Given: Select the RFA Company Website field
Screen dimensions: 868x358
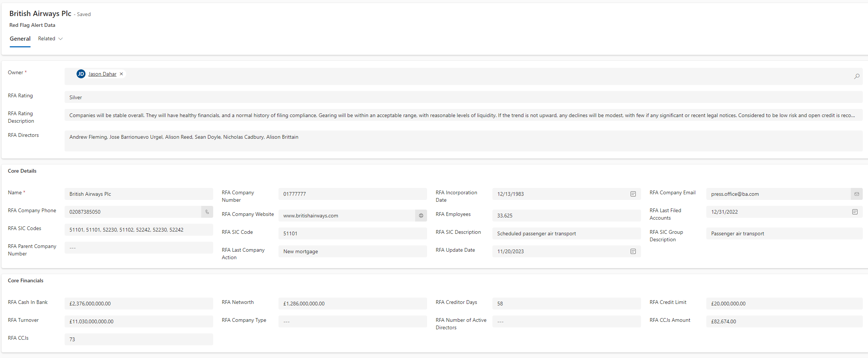Looking at the screenshot, I should click(347, 216).
